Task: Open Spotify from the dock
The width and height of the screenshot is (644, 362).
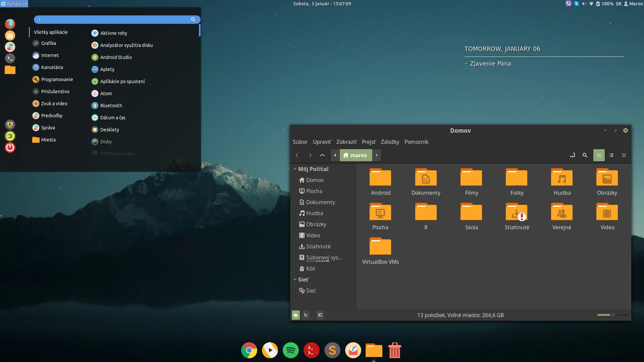Action: click(290, 351)
